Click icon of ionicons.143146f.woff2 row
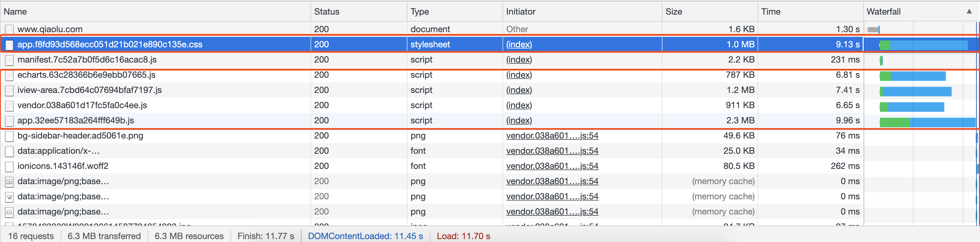The width and height of the screenshot is (980, 242). [9, 167]
